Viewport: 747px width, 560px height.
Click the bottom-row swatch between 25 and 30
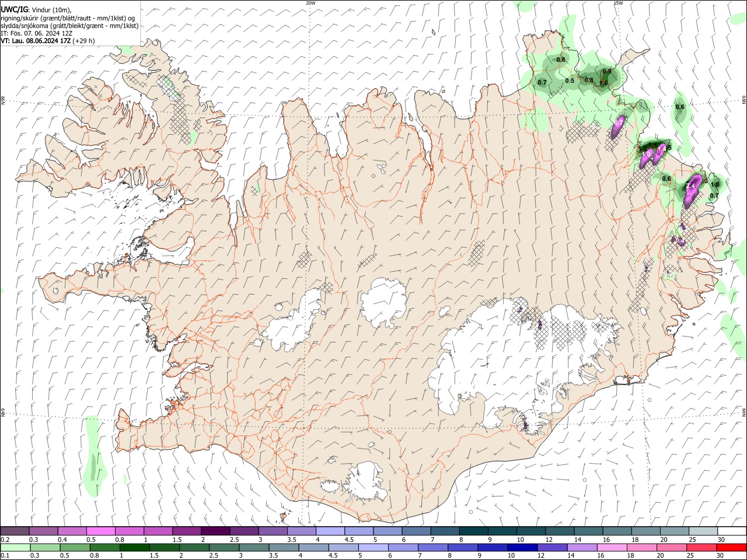(x=701, y=547)
